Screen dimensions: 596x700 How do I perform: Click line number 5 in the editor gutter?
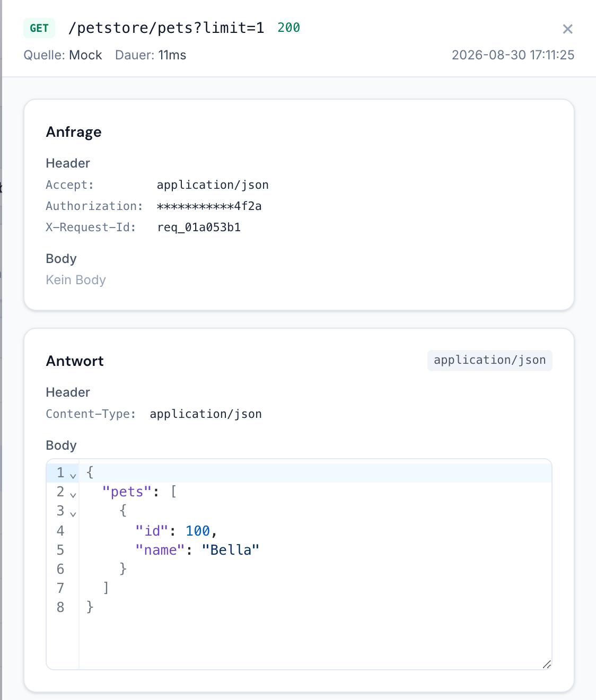[x=60, y=550]
